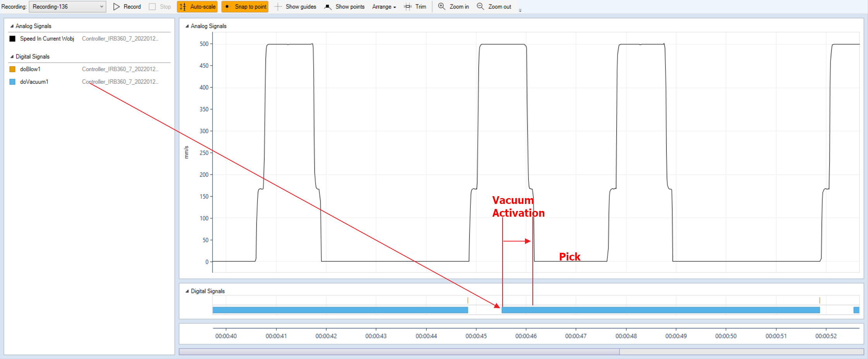Viewport: 868px width, 359px height.
Task: Click the black Speed In Current Wobj swatch
Action: [x=12, y=39]
